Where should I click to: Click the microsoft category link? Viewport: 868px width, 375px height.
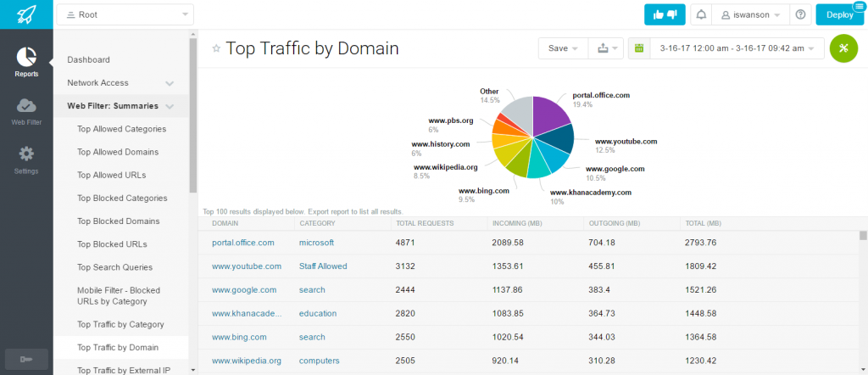pyautogui.click(x=317, y=243)
